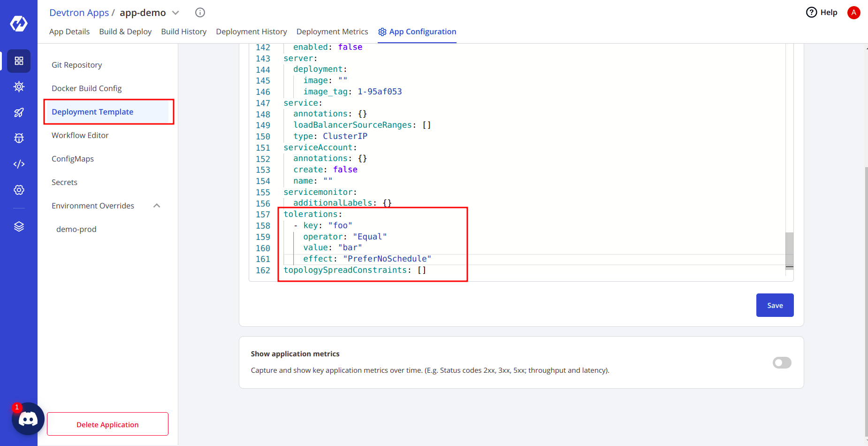
Task: Click the 'enabled: false' line
Action: (328, 47)
